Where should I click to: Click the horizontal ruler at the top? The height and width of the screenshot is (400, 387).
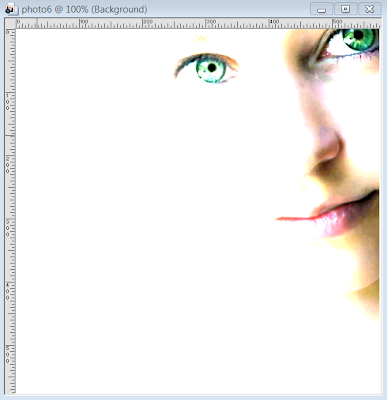coord(198,23)
